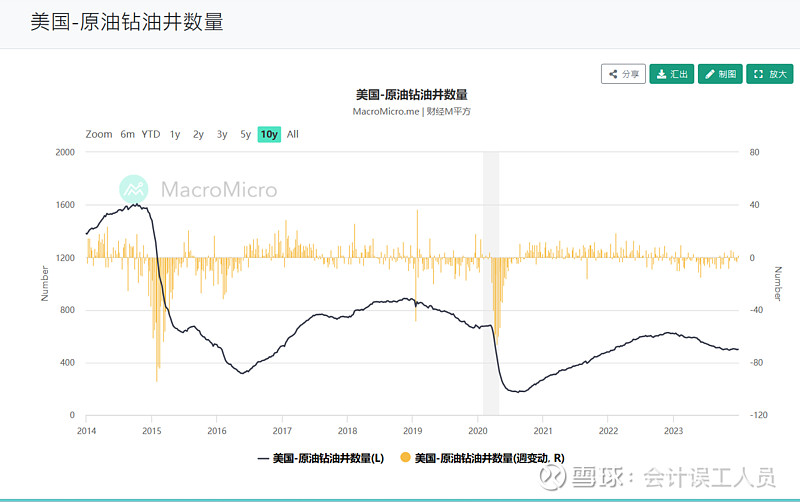Click the 2019 label on the x-axis
The height and width of the screenshot is (502, 800).
tap(412, 431)
